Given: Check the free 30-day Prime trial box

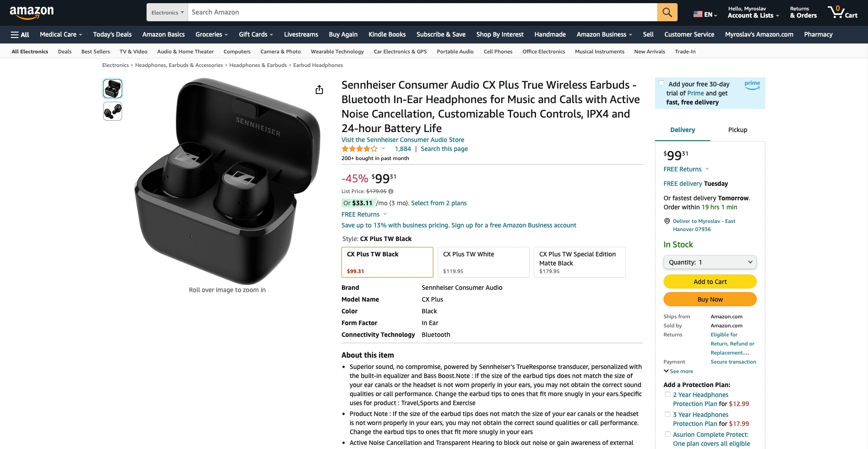Looking at the screenshot, I should point(661,83).
